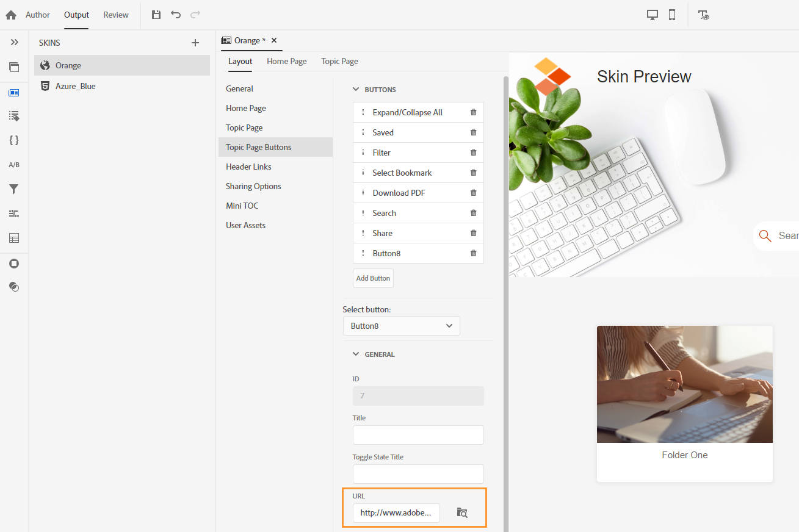
Task: Click inside the Title input field
Action: click(418, 435)
